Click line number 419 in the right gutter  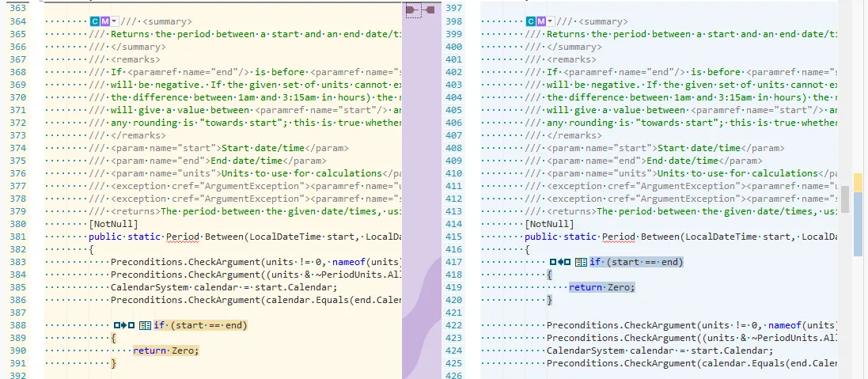pyautogui.click(x=453, y=287)
